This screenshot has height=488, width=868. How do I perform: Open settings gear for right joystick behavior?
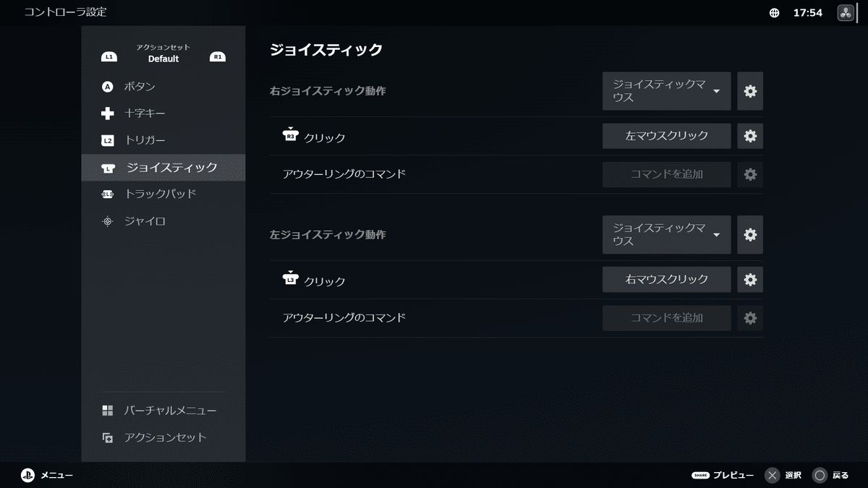(750, 91)
